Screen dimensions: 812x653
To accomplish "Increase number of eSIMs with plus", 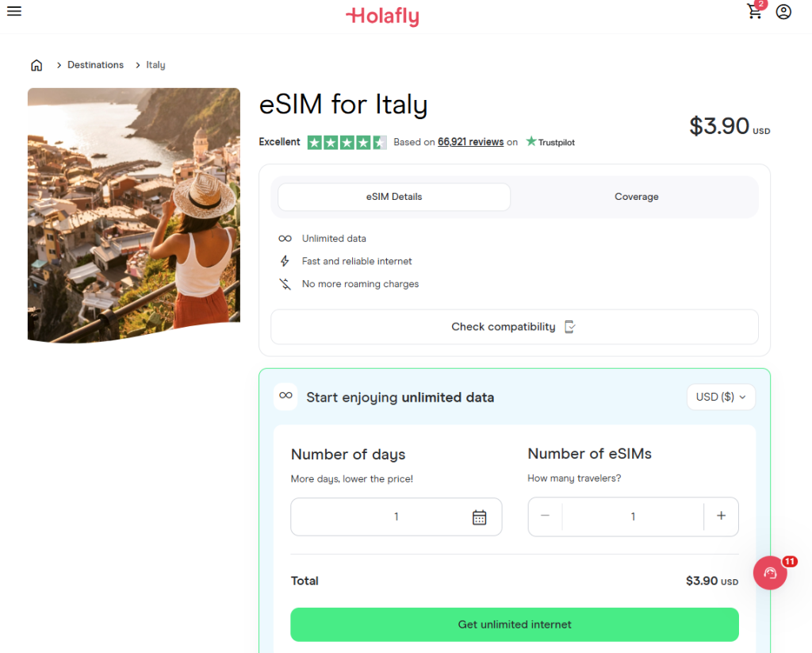I will 721,517.
